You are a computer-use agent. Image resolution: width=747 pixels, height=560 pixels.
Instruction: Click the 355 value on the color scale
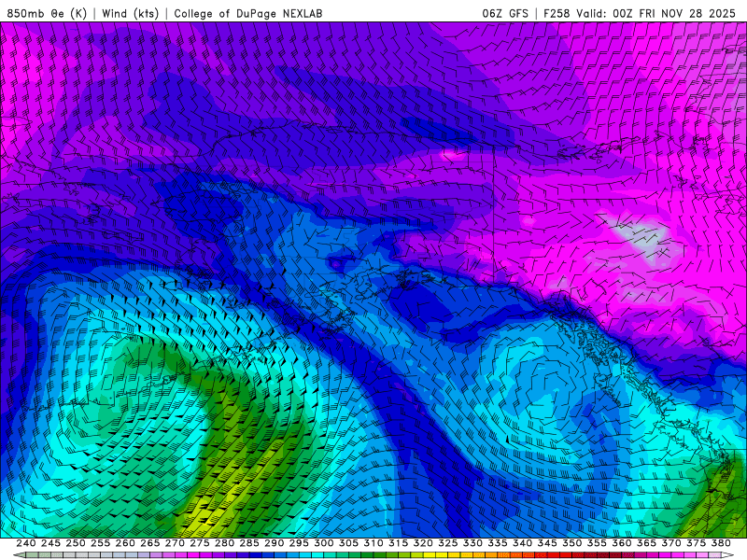point(597,543)
